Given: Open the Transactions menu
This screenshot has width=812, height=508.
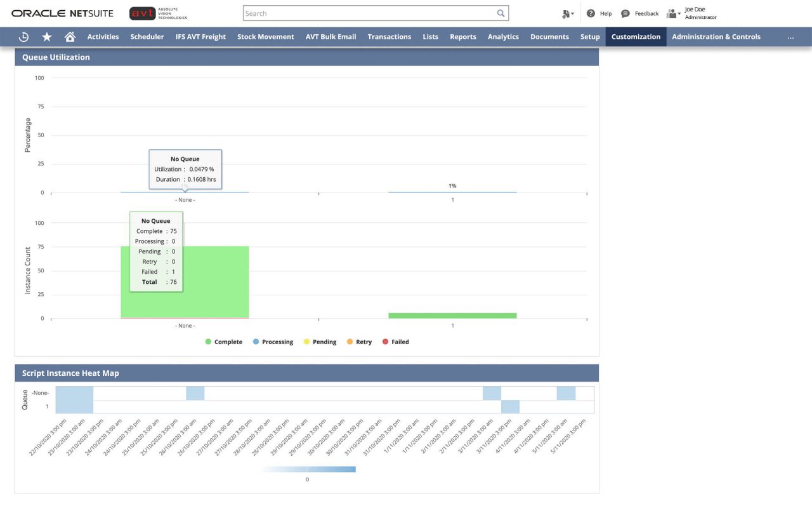Looking at the screenshot, I should 389,37.
